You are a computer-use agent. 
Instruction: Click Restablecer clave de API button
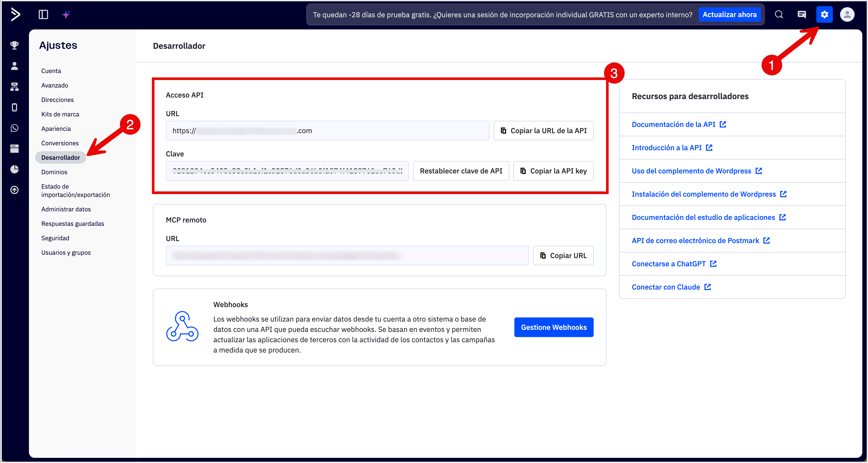461,171
